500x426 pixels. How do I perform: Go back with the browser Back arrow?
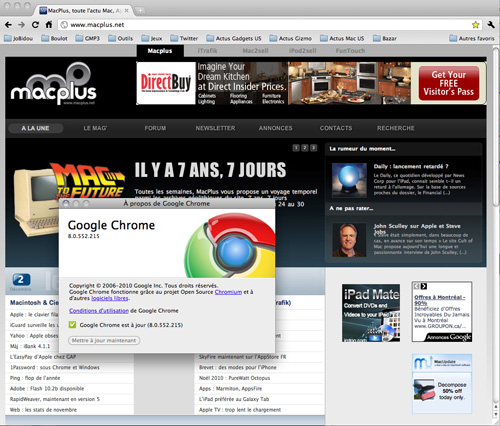[8, 25]
